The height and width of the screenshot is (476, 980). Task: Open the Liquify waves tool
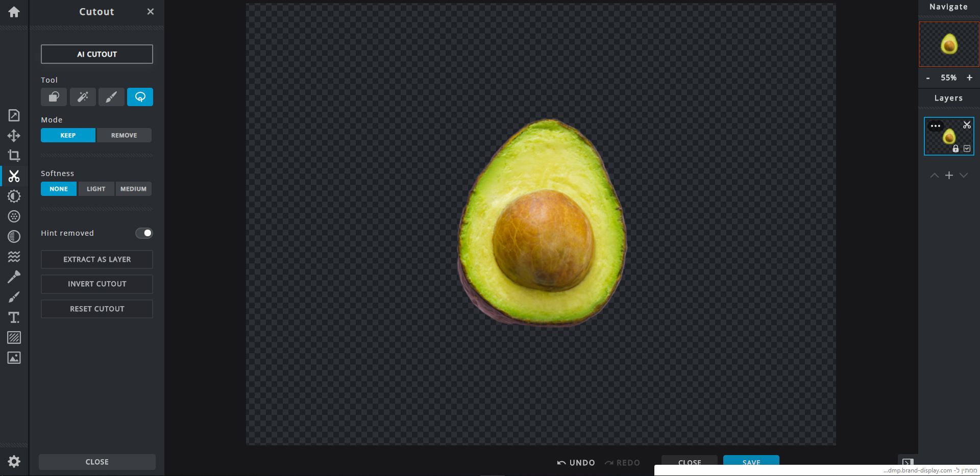pos(14,257)
